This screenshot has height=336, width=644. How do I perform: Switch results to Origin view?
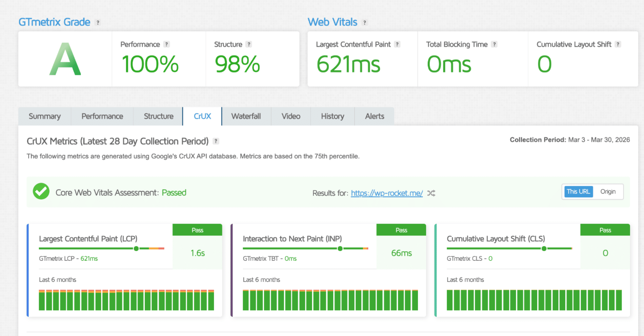coord(609,191)
